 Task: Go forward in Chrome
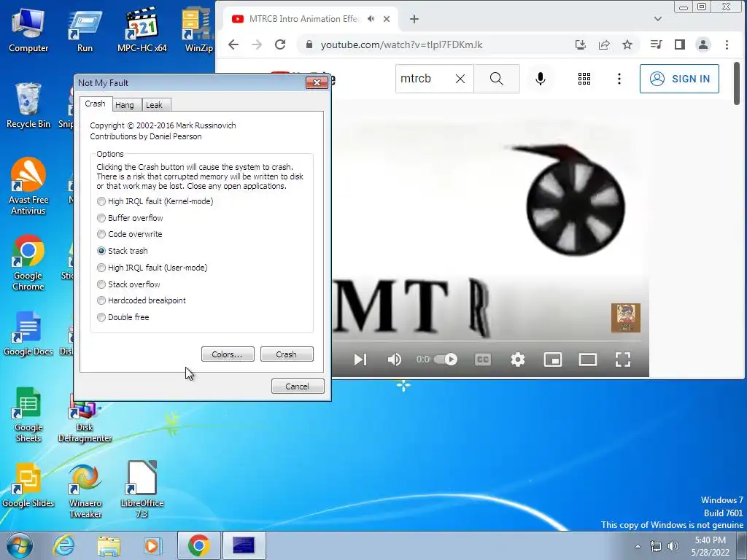257,44
